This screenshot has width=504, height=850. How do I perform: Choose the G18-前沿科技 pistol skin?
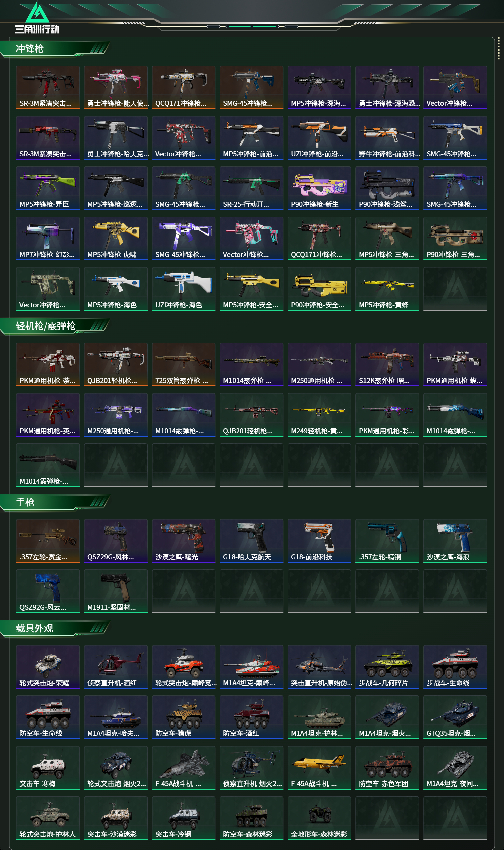pyautogui.click(x=319, y=541)
